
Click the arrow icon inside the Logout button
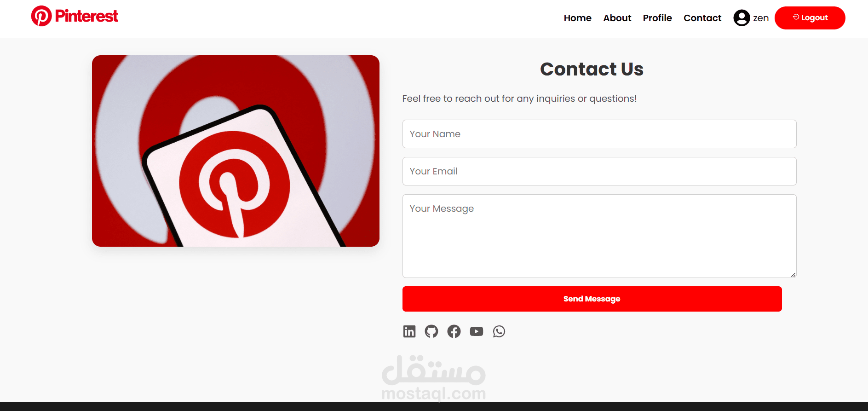(x=796, y=17)
